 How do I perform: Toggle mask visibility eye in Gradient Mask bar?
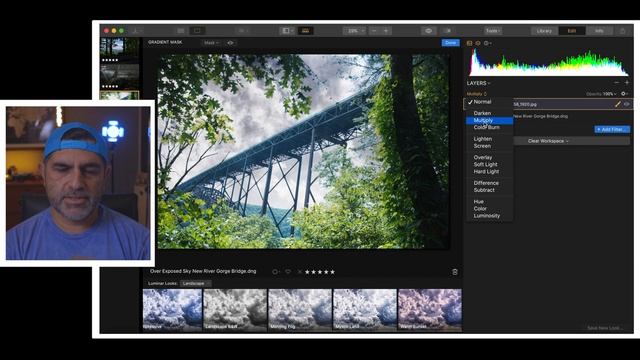coord(231,43)
